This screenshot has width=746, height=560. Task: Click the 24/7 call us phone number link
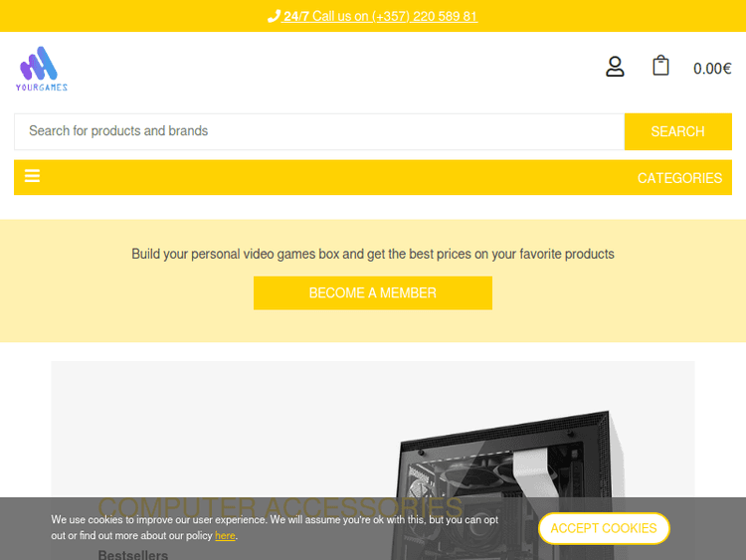(381, 16)
